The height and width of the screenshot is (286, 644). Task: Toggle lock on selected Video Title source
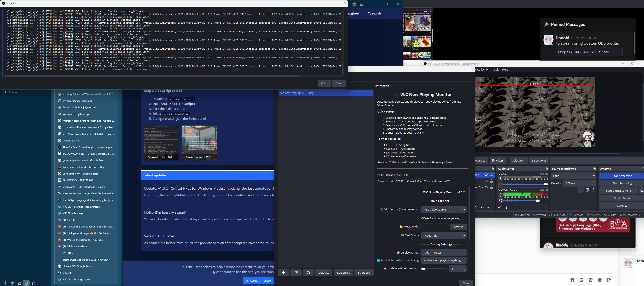(x=491, y=175)
